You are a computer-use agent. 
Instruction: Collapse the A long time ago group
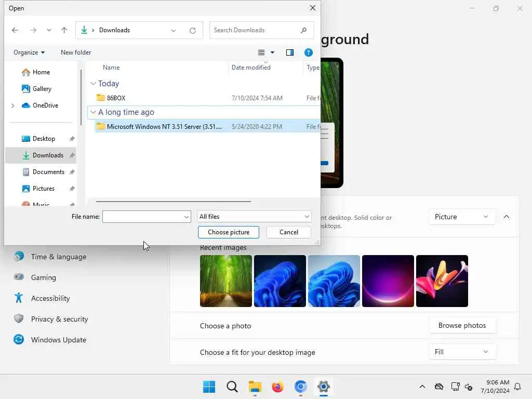pyautogui.click(x=93, y=112)
